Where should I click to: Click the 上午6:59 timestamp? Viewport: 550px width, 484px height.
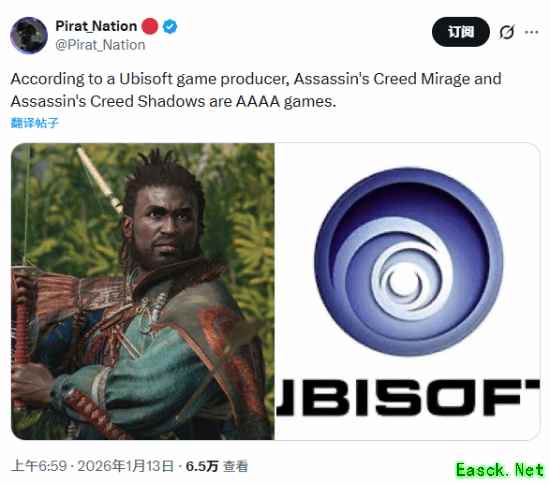point(39,466)
